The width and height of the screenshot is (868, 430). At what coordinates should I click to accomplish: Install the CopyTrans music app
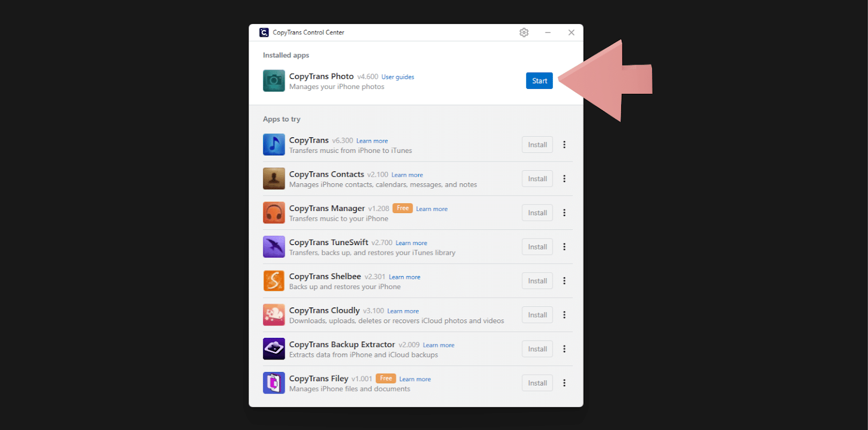tap(537, 145)
